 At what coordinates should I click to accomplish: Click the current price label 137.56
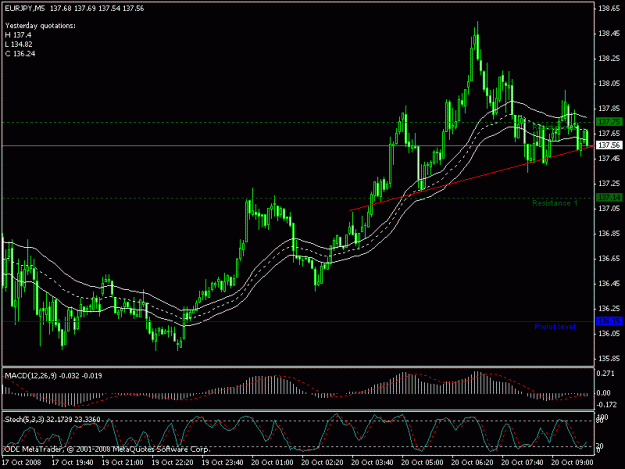click(x=609, y=145)
